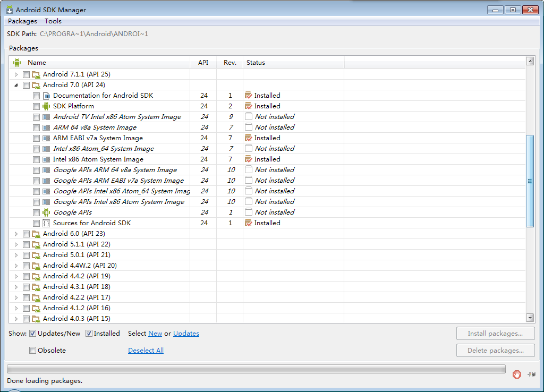544x392 pixels.
Task: Select the ARM 64 v8a System Image checkbox
Action: point(37,127)
